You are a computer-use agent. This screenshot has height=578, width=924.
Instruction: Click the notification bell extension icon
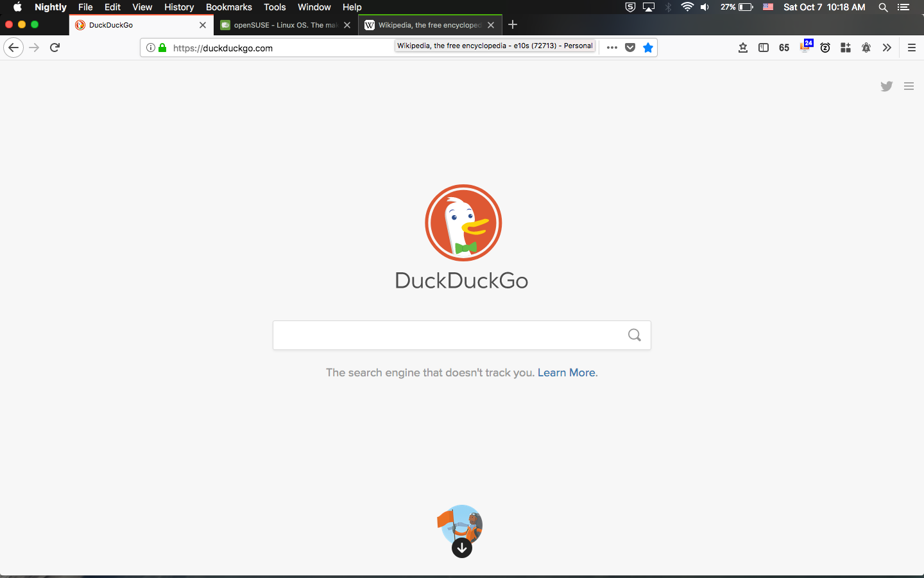click(866, 48)
